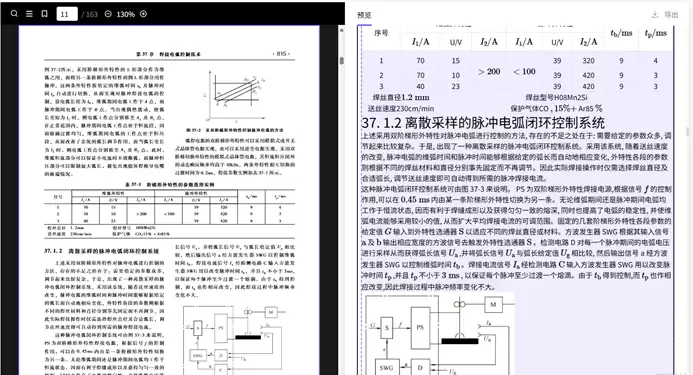Click the download icon beside 导出
The image size is (693, 375).
point(655,15)
